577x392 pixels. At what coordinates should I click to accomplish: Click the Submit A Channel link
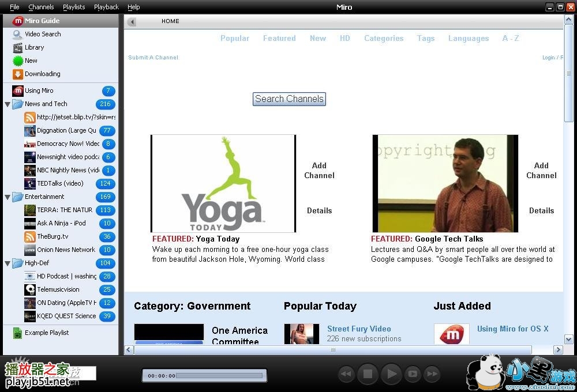[x=153, y=58]
